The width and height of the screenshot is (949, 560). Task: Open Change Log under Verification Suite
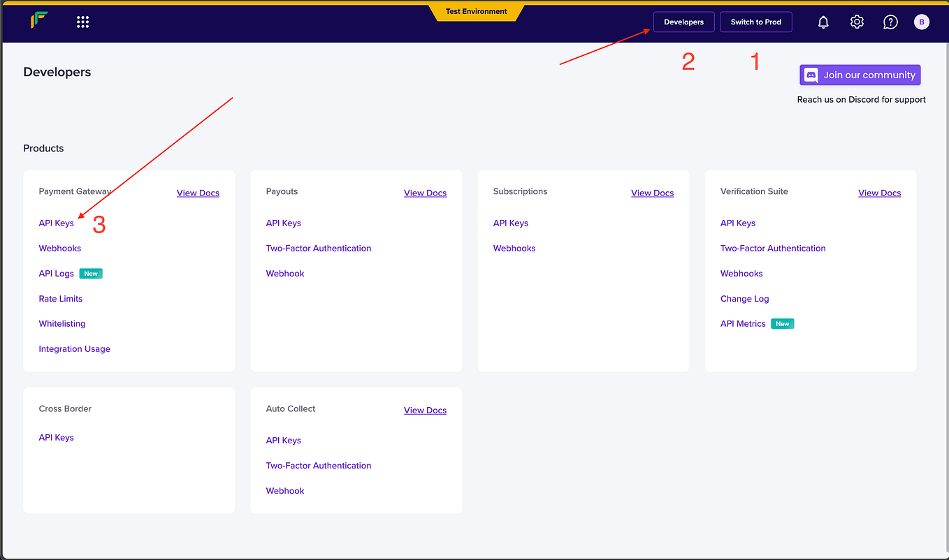744,298
